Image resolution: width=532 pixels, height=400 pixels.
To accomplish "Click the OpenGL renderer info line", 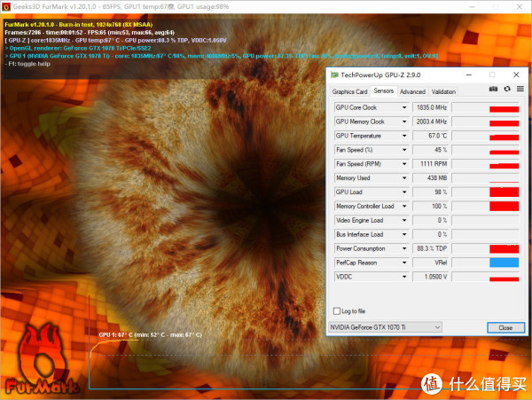I will [x=78, y=48].
